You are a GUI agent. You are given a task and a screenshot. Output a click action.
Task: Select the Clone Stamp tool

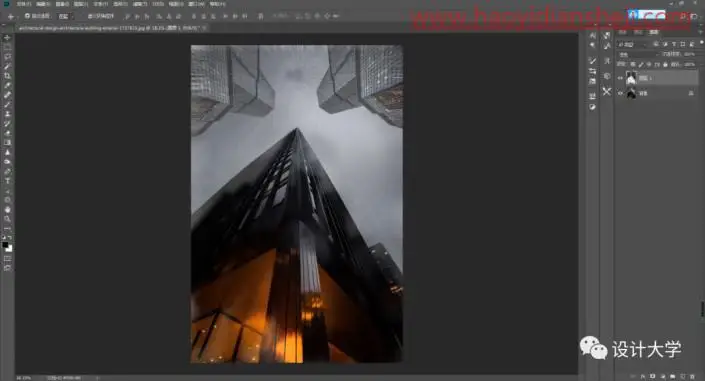tap(7, 114)
